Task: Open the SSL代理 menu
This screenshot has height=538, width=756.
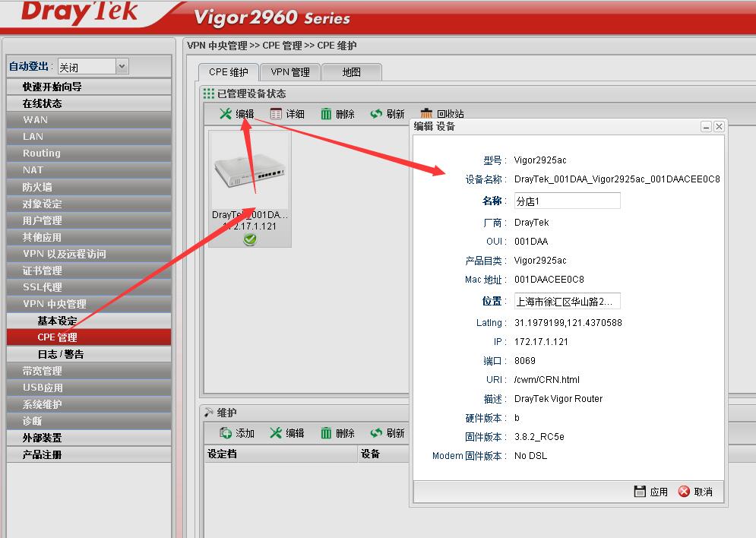Action: (89, 287)
